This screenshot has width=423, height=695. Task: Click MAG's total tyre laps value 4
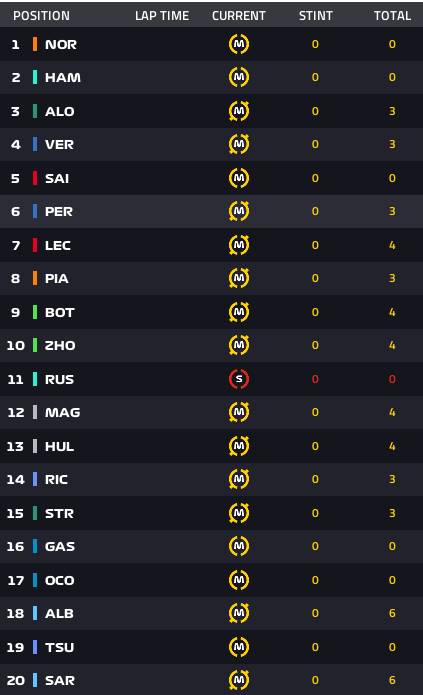(392, 412)
